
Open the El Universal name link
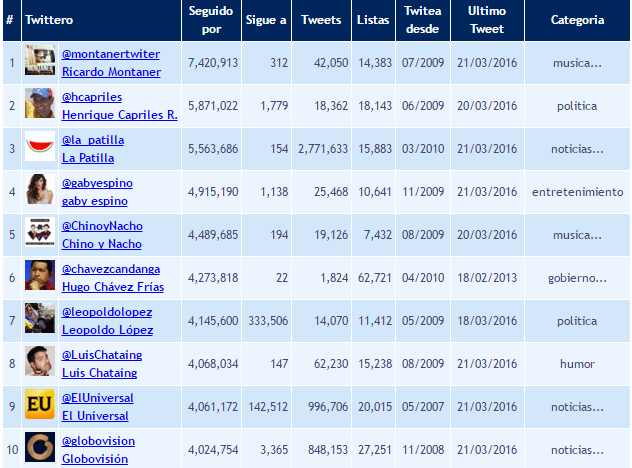(x=95, y=416)
